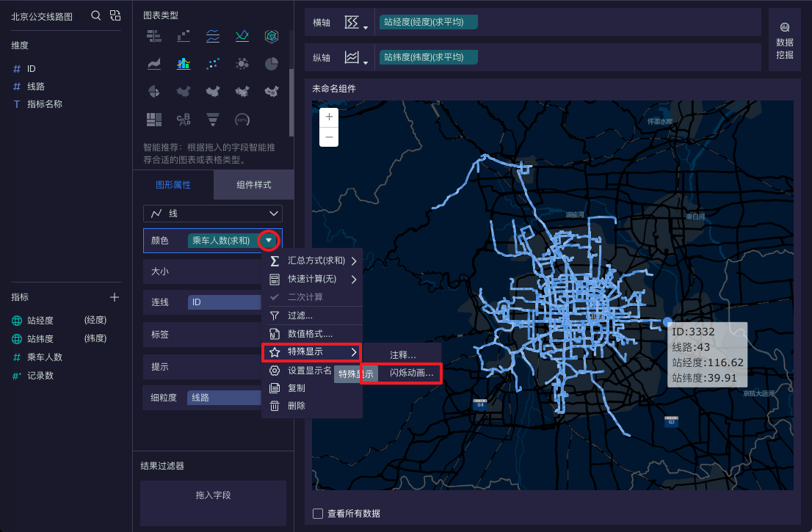Select 注释... in the submenu
Screen dimensions: 812x532
click(402, 355)
